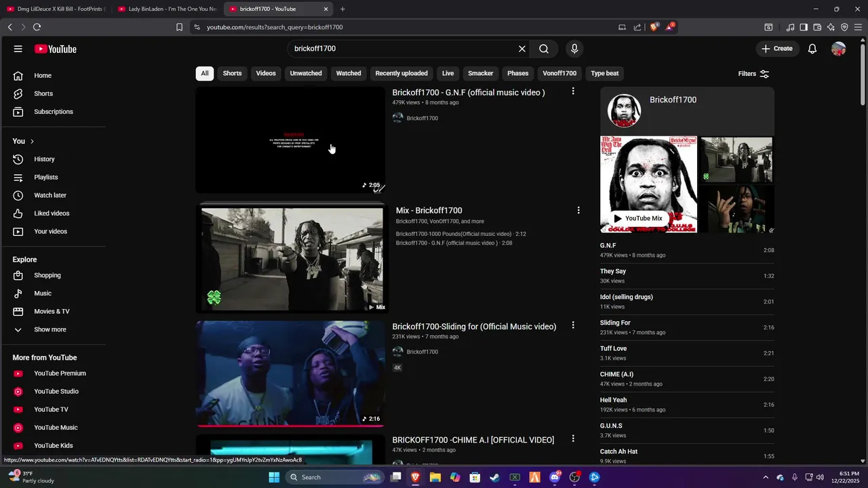Bookmark this page with the bookmark icon

click(179, 27)
